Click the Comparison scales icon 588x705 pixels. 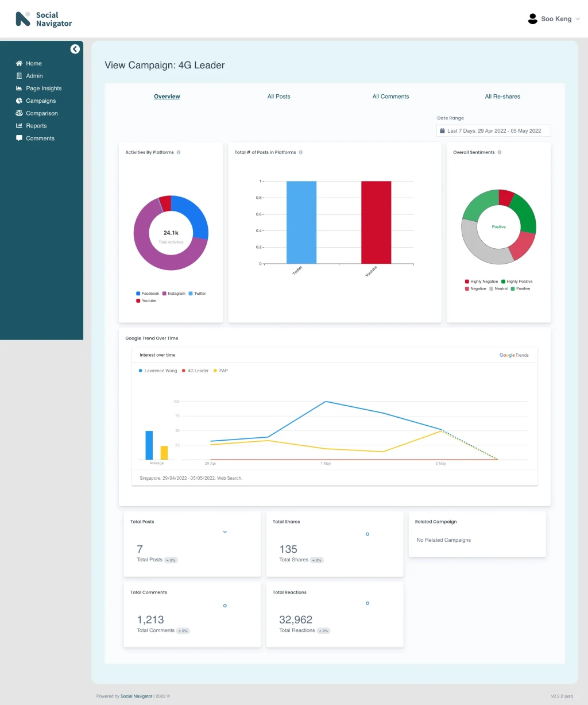point(20,113)
